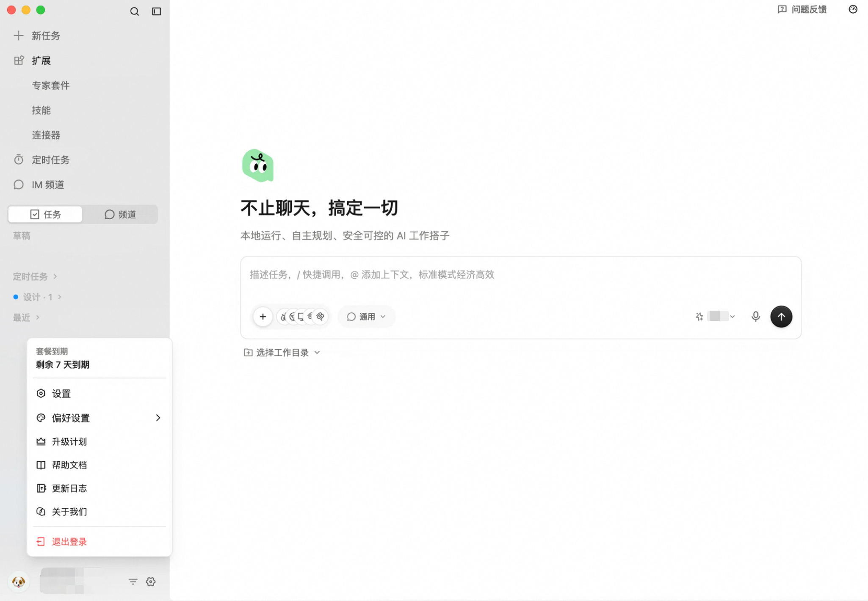Open 专家套件 under 扩展
Image resolution: width=868 pixels, height=601 pixels.
(x=51, y=85)
